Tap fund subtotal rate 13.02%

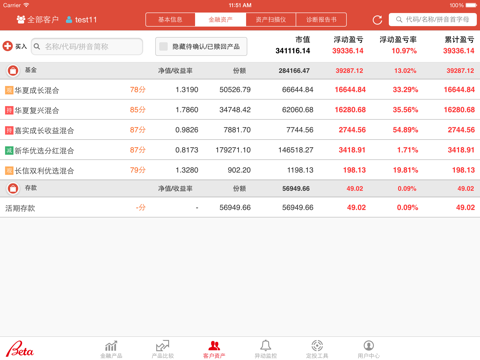coord(405,71)
